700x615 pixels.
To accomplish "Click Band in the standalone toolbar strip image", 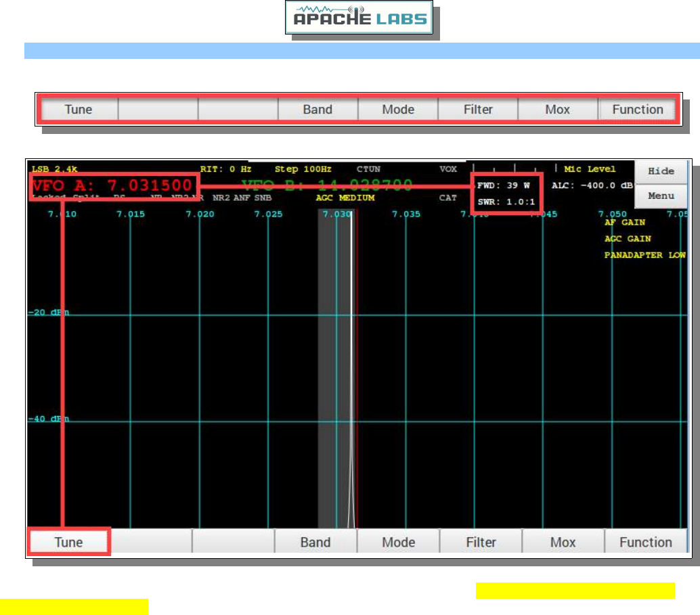I will pos(318,110).
